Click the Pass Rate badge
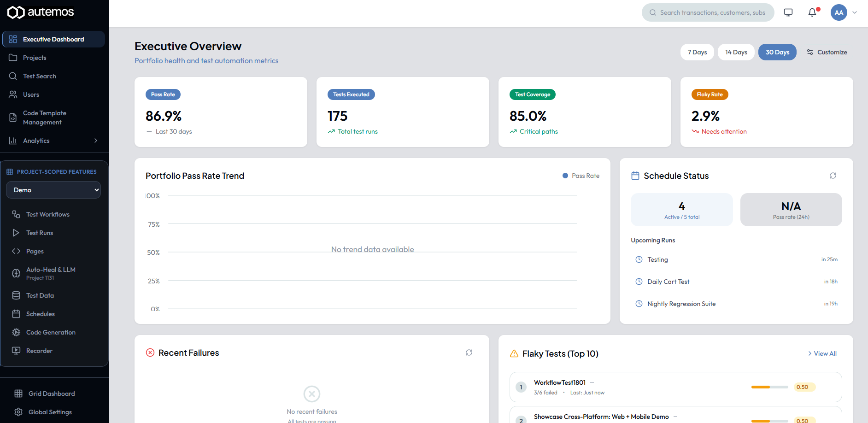Screen dimensions: 868x423 163,94
